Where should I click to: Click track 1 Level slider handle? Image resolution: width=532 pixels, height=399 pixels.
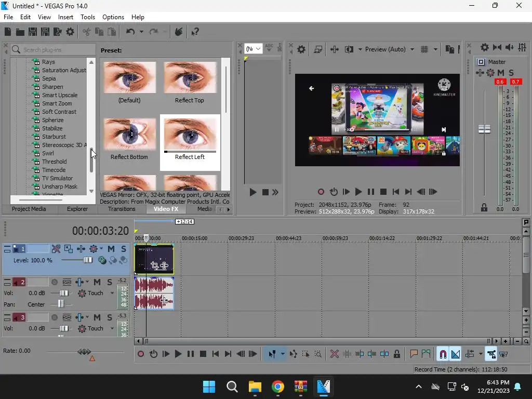[x=88, y=260]
